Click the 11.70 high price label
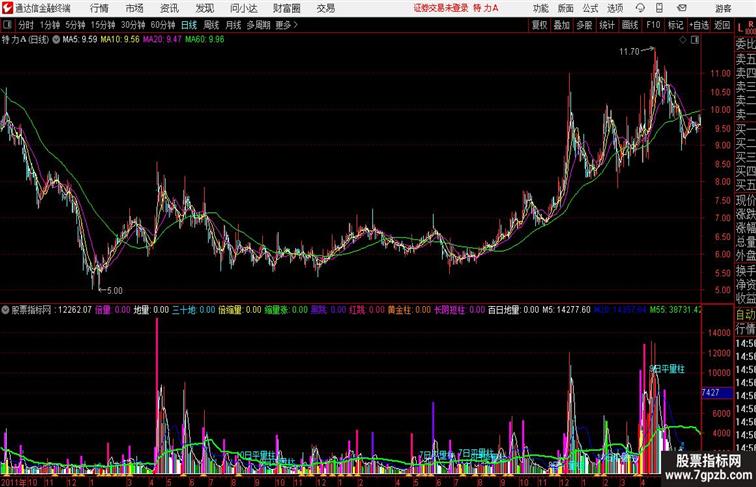Screen dimensions: 756x487 click(629, 51)
